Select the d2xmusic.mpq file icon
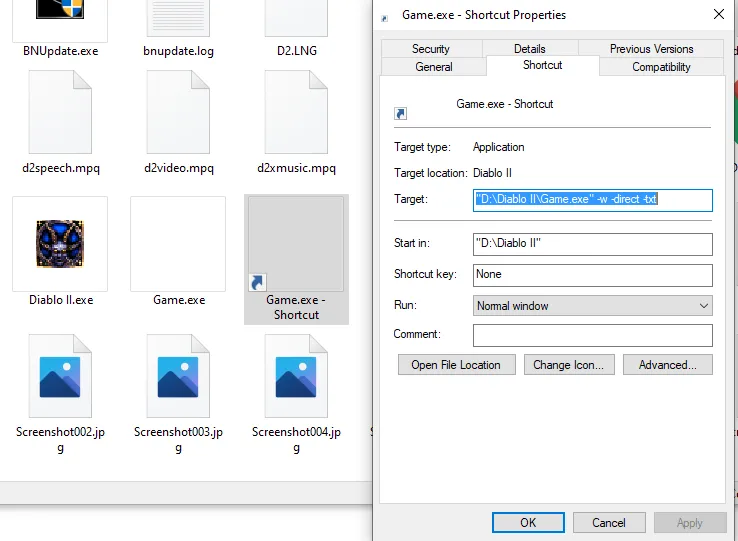 tap(296, 113)
